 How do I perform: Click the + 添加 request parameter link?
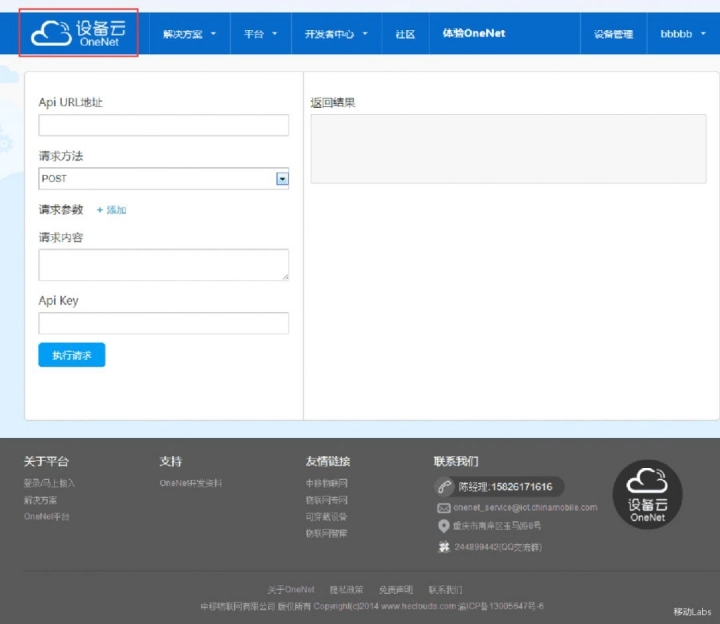coord(111,210)
